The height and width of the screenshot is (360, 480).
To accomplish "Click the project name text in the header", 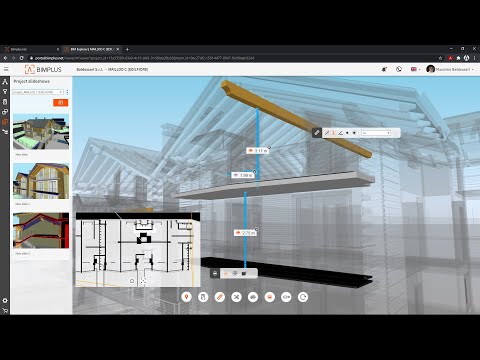I will [112, 69].
